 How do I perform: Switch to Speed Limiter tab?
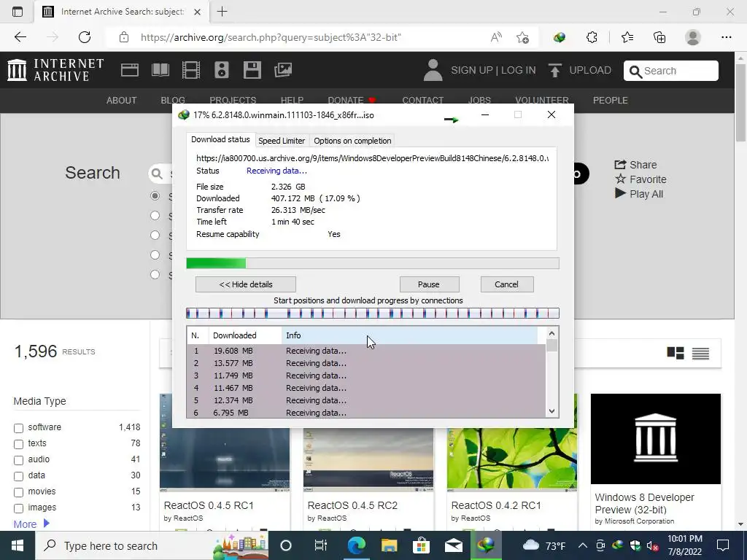coord(282,141)
